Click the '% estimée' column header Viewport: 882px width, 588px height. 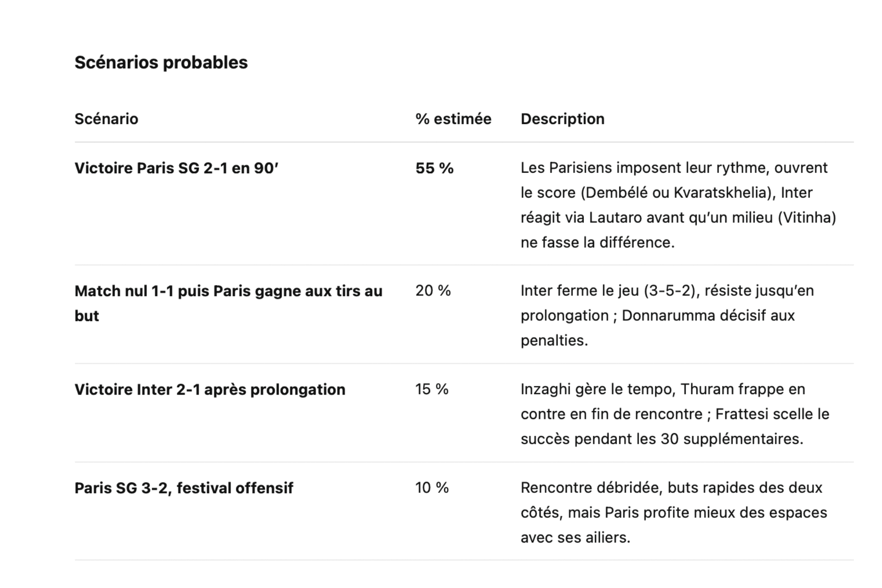tap(453, 119)
